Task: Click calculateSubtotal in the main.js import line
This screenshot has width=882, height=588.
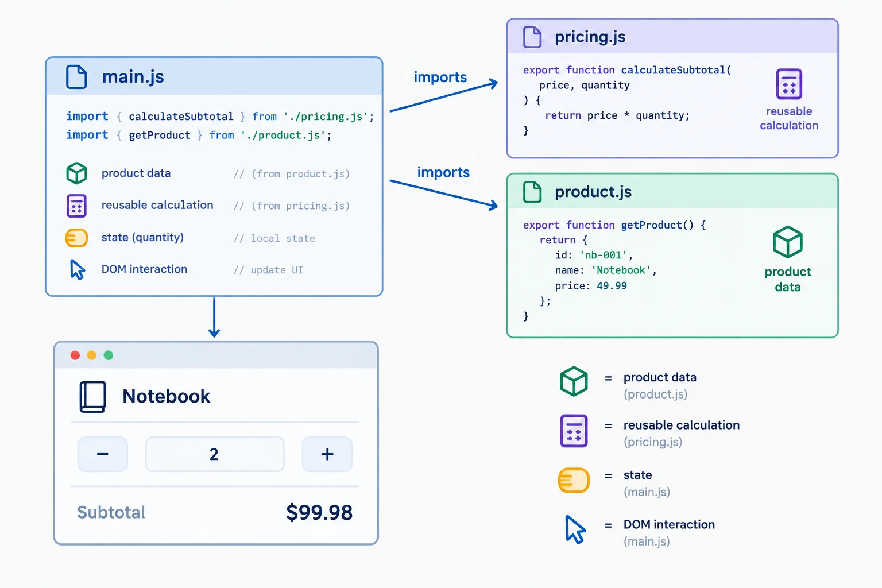Action: pyautogui.click(x=181, y=117)
